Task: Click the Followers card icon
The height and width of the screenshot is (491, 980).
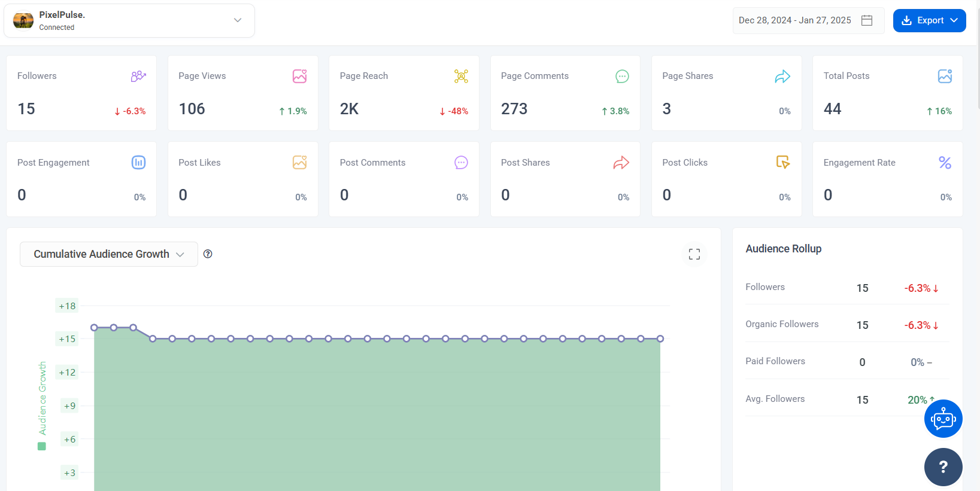Action: coord(138,76)
